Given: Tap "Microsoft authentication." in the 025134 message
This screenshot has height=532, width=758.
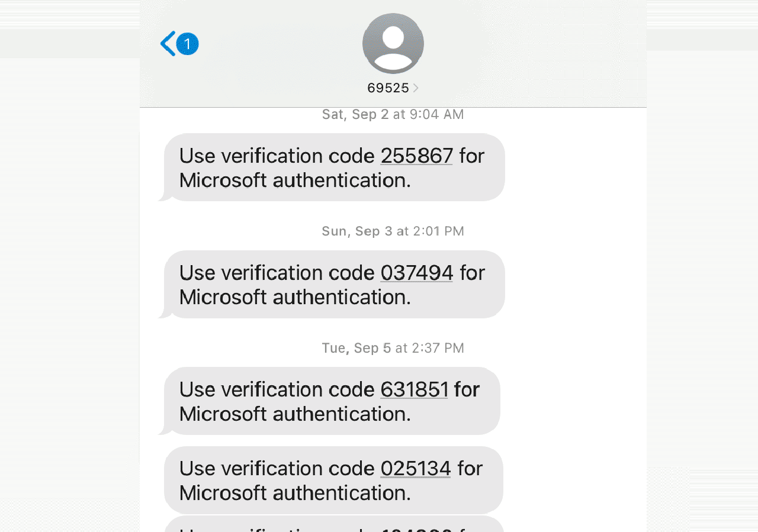Looking at the screenshot, I should pos(295,492).
